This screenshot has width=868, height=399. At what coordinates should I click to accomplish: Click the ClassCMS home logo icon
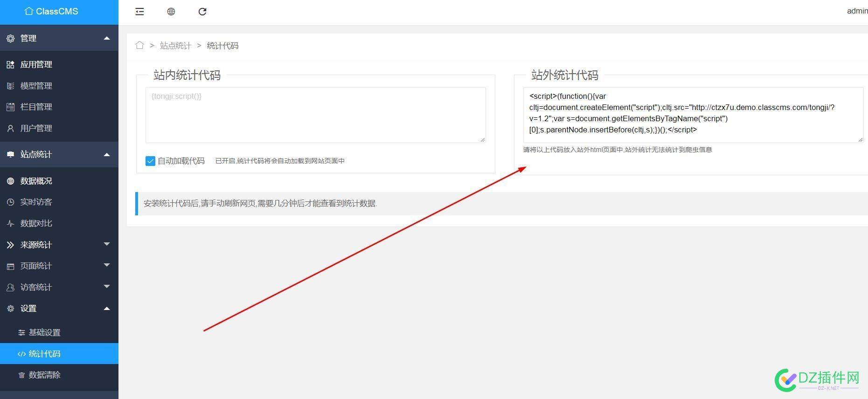pos(29,11)
